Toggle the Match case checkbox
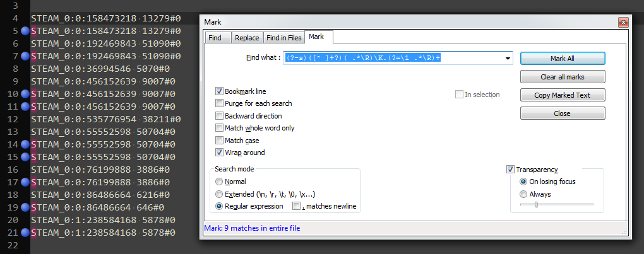644x254 pixels. point(220,141)
